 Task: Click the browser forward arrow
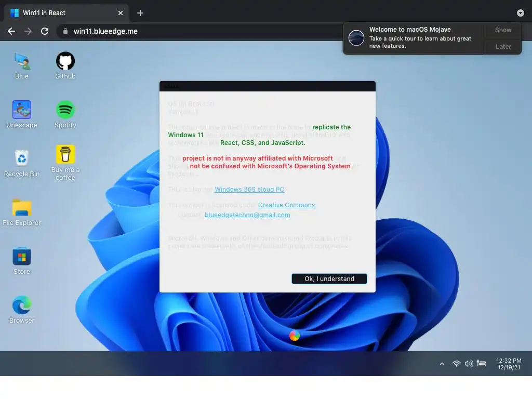tap(28, 31)
